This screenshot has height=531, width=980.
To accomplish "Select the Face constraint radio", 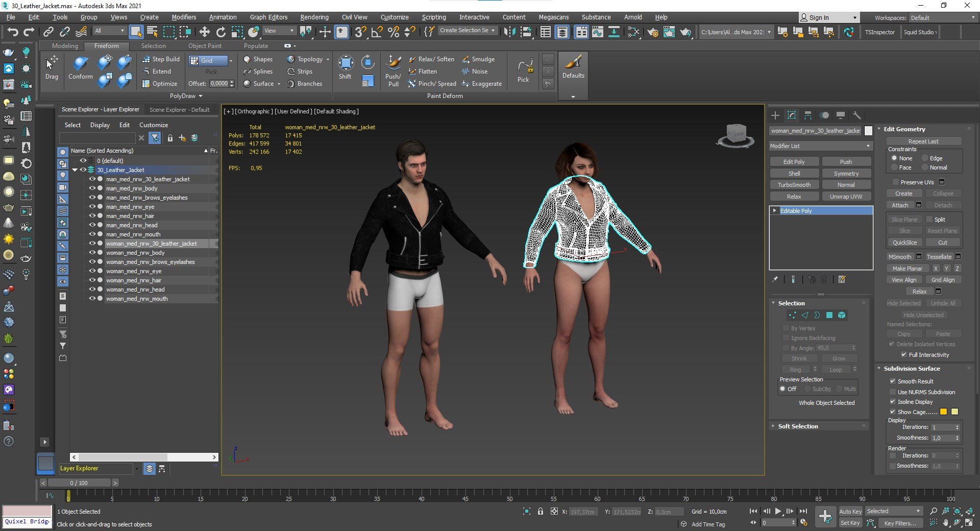I will click(x=894, y=167).
